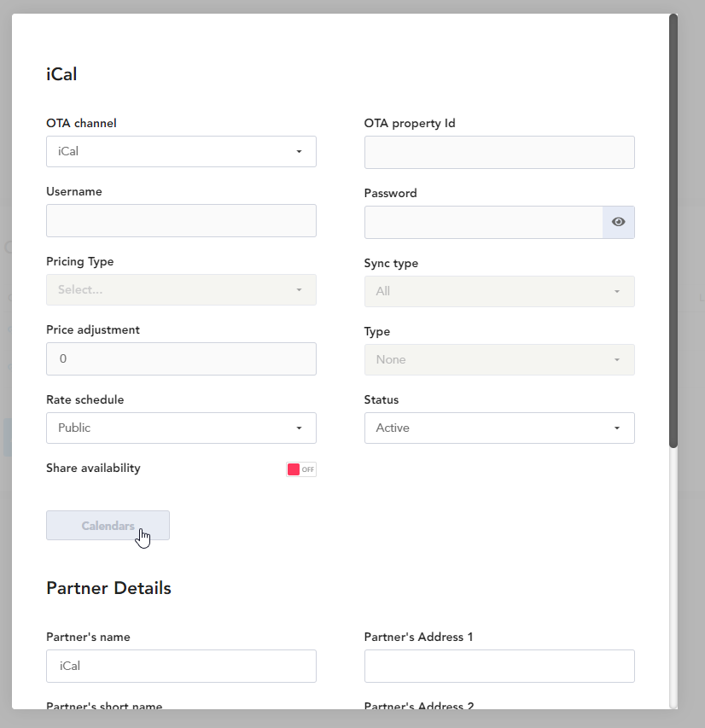This screenshot has height=728, width=705.
Task: Open the Pricing Type Select dropdown
Action: (181, 289)
